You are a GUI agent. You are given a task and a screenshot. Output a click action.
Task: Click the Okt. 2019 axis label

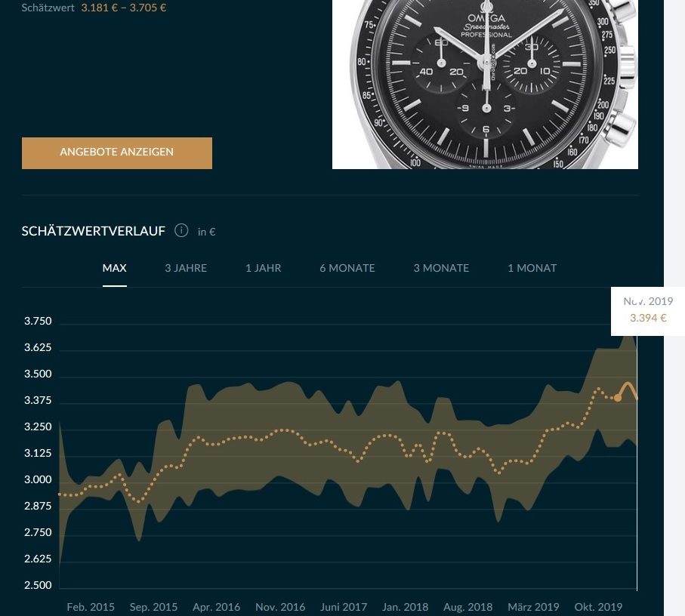[x=599, y=607]
